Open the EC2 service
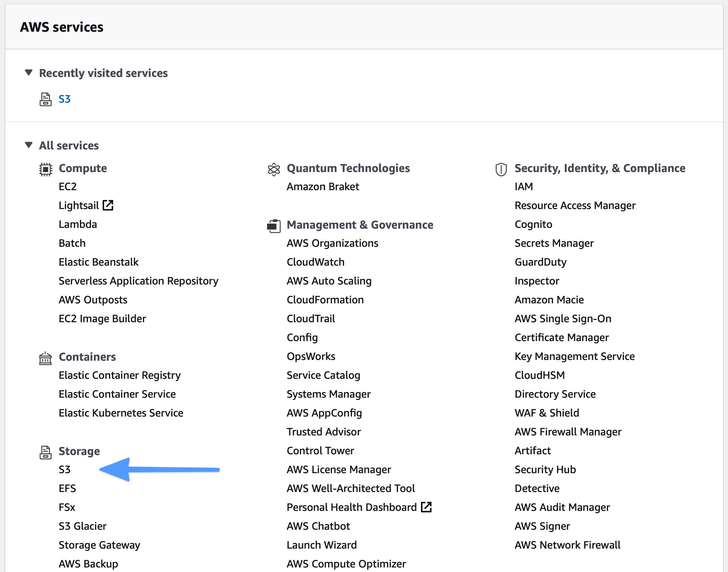728x572 pixels. pos(68,186)
